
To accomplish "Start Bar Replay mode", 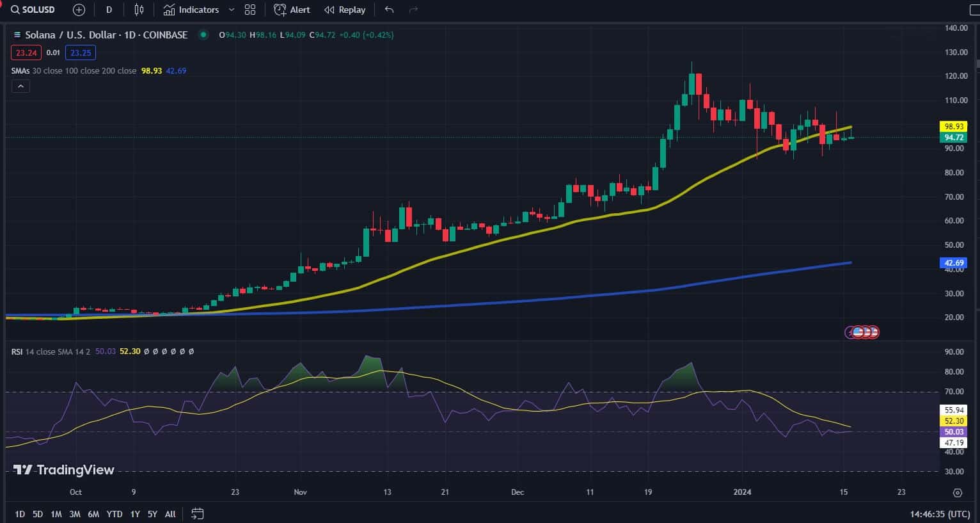I will 345,10.
